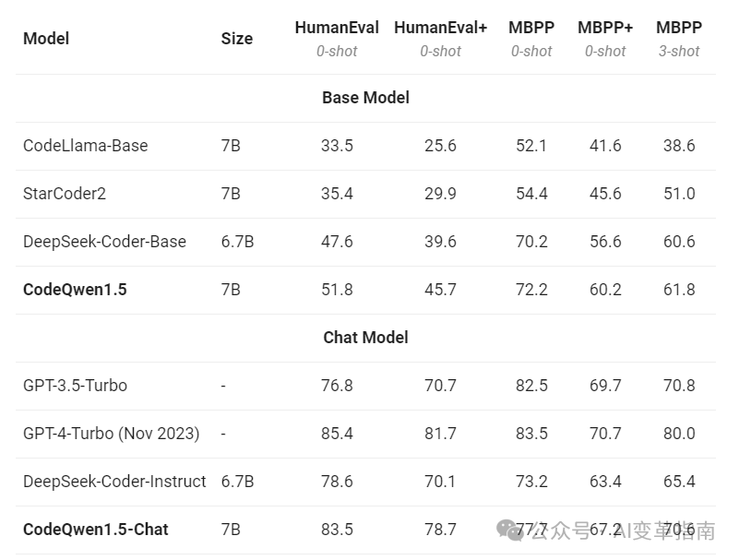Click the CodeLlama-Base model name

(85, 146)
